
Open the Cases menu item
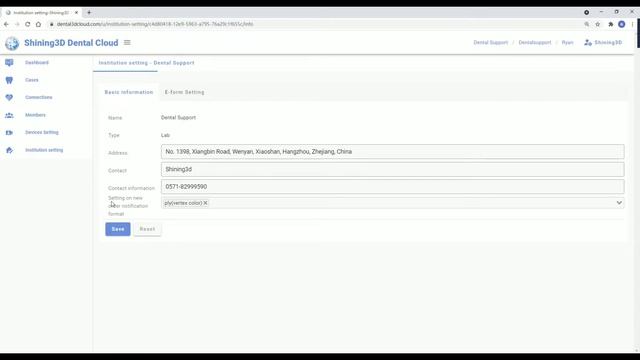click(32, 80)
